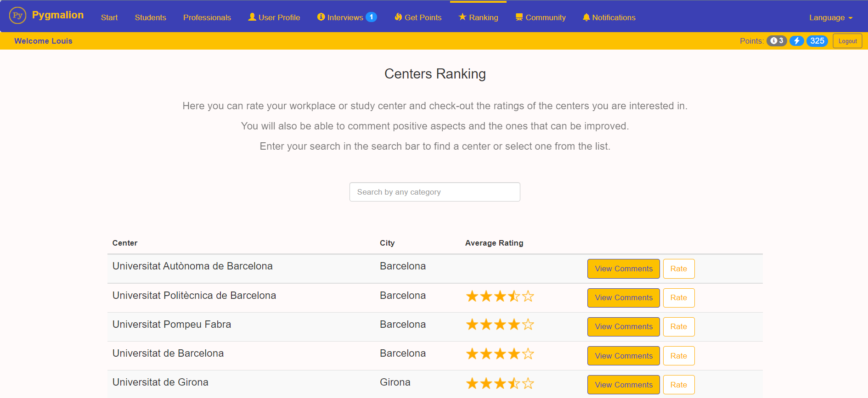The image size is (868, 398).
Task: Open the Notifications page
Action: pos(609,17)
